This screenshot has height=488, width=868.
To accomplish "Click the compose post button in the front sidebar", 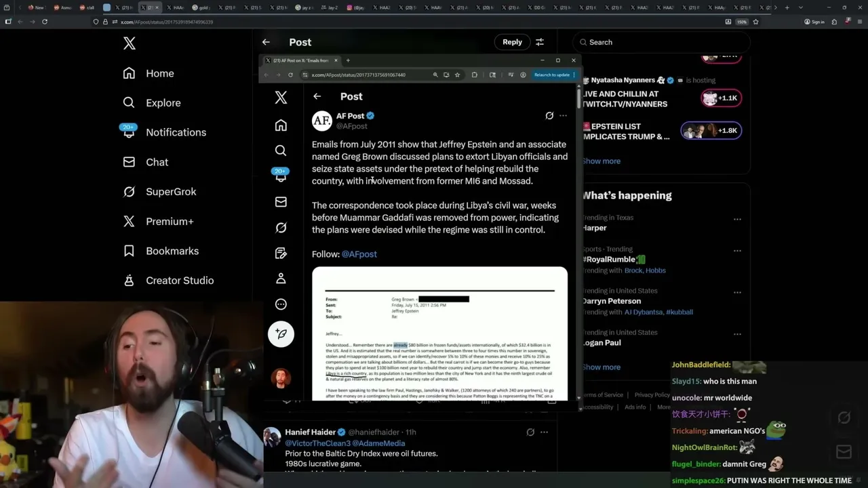I will click(x=281, y=333).
